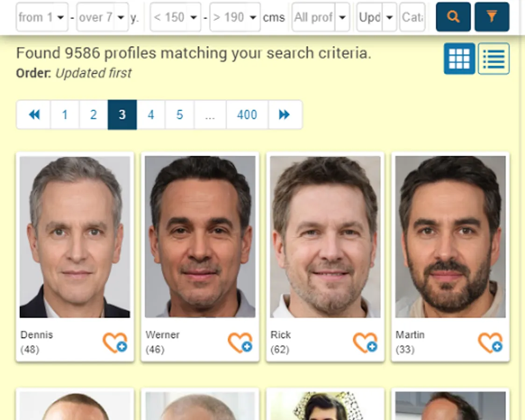Open the maximum age 'over 7' dropdown
The width and height of the screenshot is (525, 420).
[x=102, y=17]
